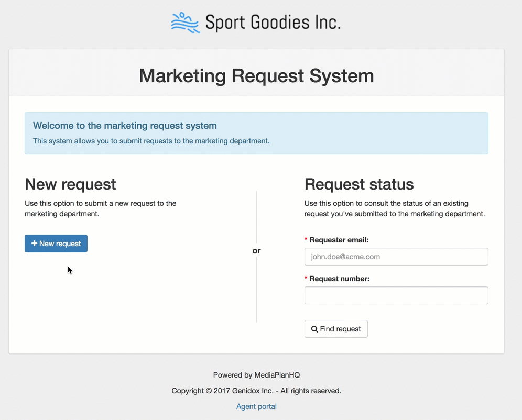Click the 'or' divider text
The height and width of the screenshot is (420, 522).
point(256,251)
